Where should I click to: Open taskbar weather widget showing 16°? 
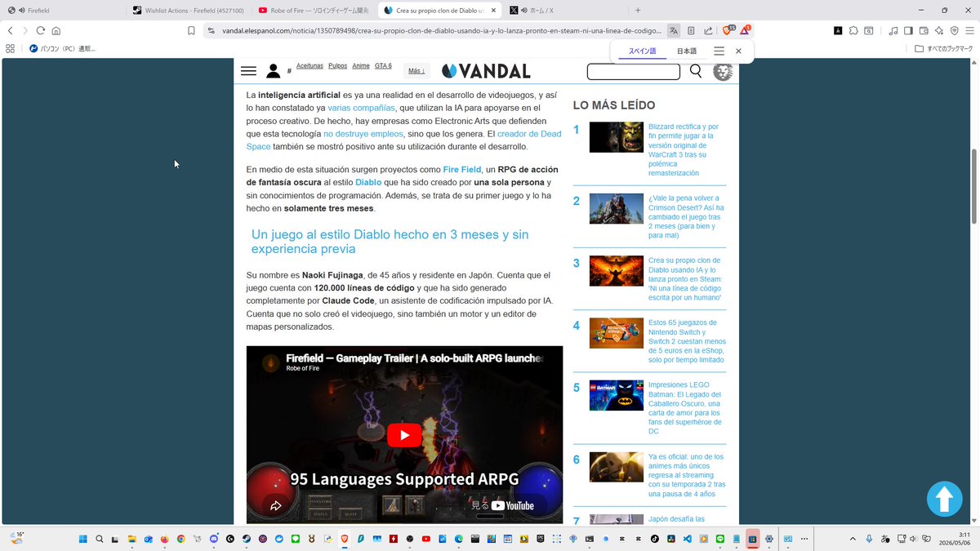pyautogui.click(x=17, y=537)
